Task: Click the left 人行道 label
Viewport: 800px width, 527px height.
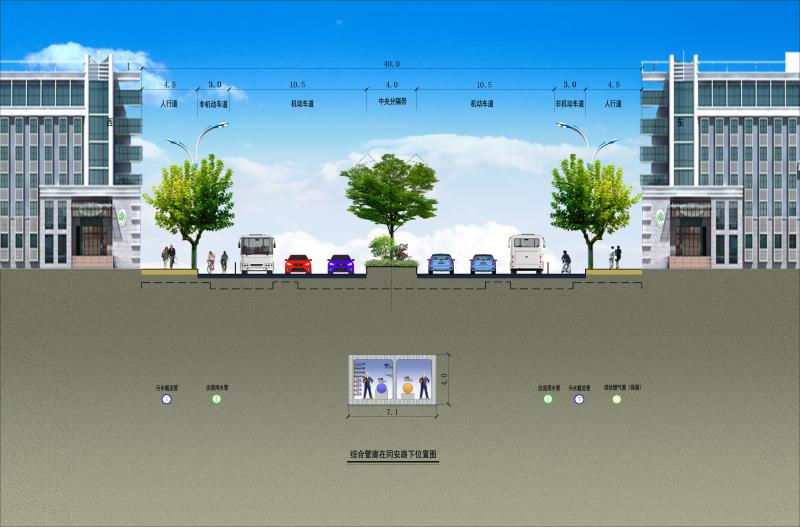Action: pos(168,103)
